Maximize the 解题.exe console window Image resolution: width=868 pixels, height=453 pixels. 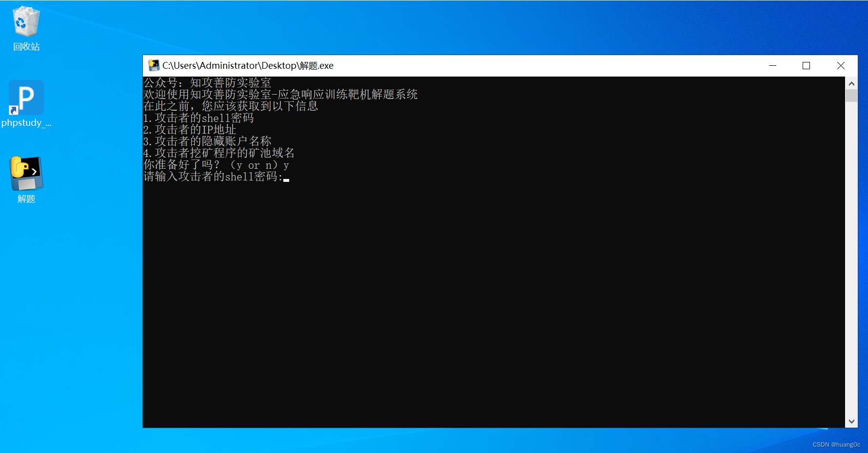pos(806,65)
